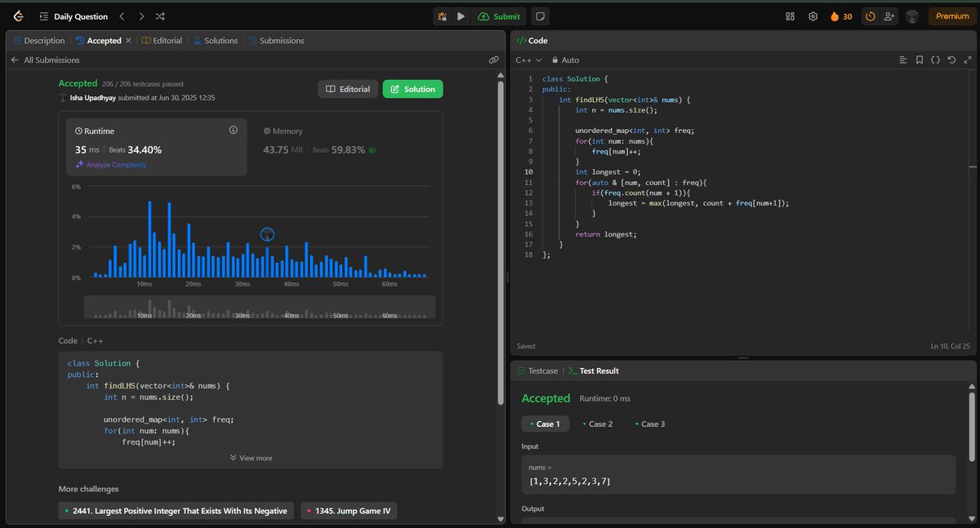Open the notes icon next to Submit
Screen dimensions: 980x528
[x=540, y=16]
